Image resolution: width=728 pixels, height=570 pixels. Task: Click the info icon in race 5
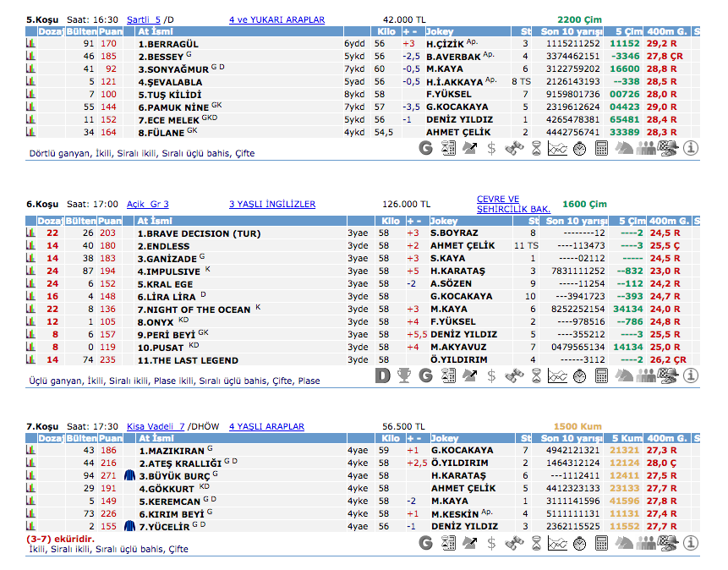pos(691,148)
